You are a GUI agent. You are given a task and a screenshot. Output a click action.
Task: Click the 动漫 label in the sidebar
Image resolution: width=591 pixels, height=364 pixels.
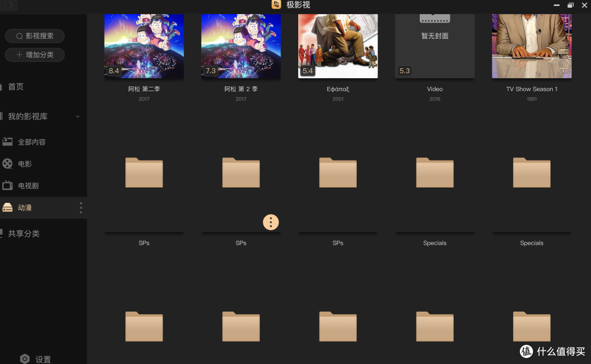tap(25, 207)
